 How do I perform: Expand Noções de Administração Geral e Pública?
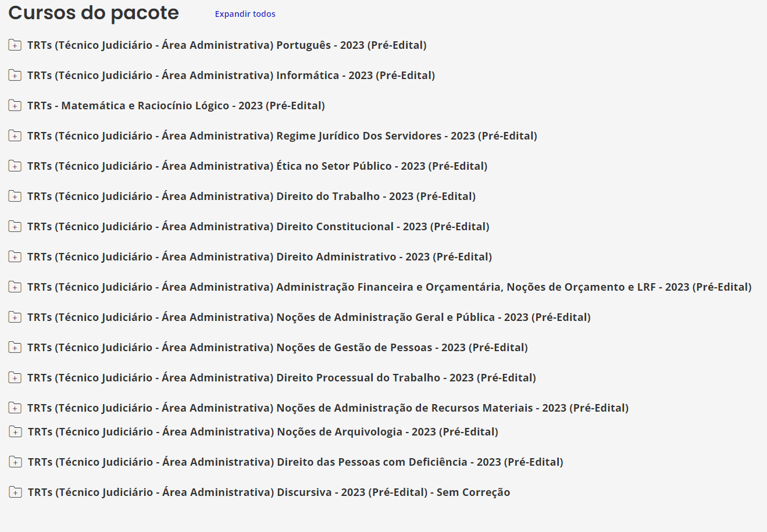coord(309,317)
